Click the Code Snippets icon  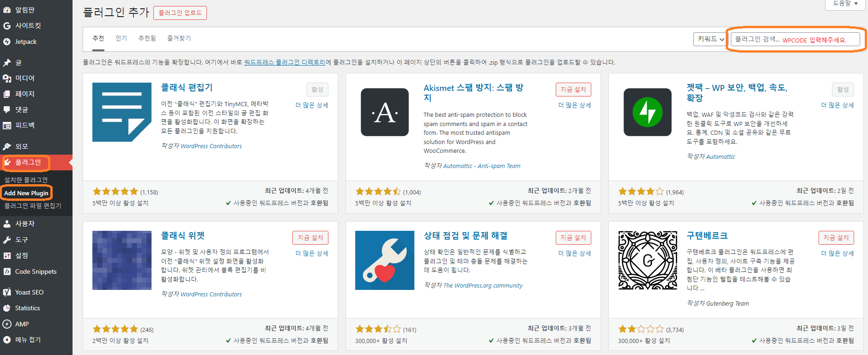[7, 271]
